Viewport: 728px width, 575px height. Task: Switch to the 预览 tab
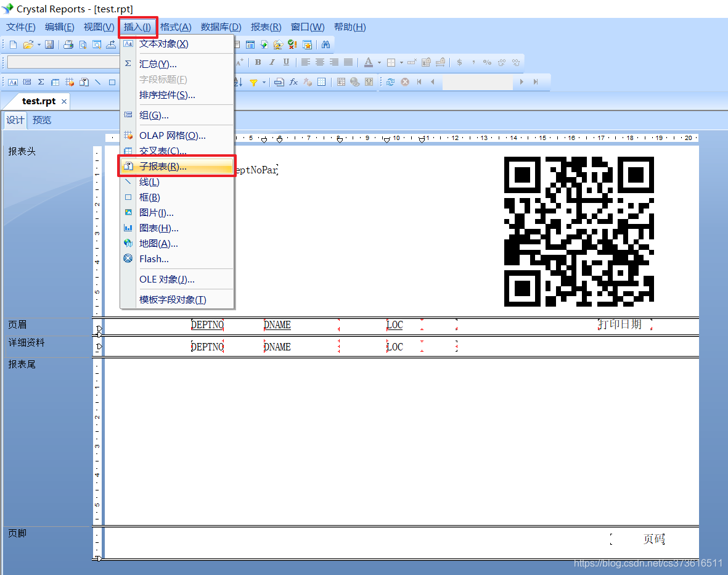click(x=42, y=120)
